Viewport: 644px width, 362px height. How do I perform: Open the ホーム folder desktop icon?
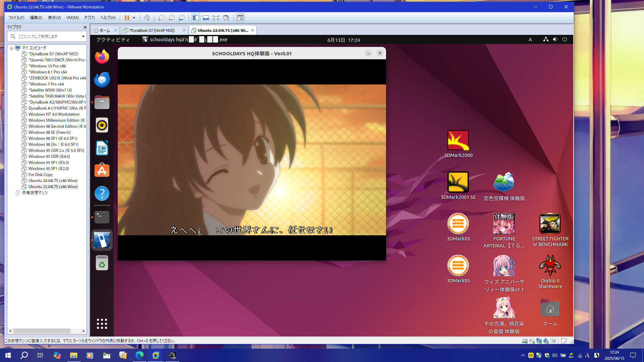click(x=550, y=312)
